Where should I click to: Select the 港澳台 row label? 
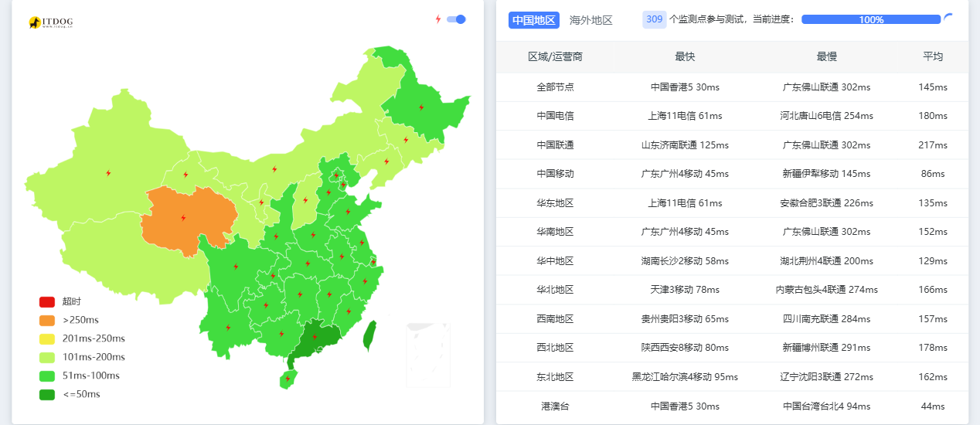(555, 406)
